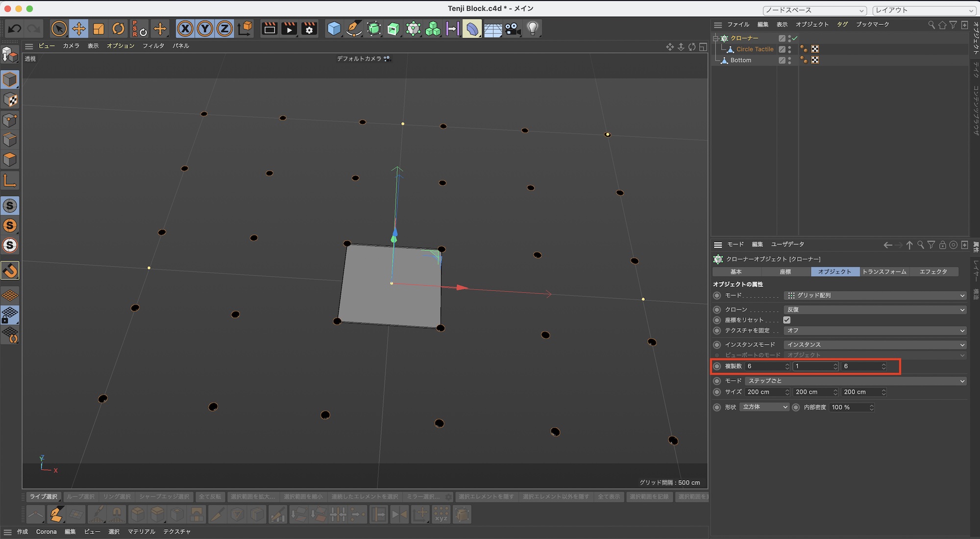This screenshot has height=539, width=980.
Task: Click the ライブ選択 button
Action: click(x=44, y=497)
